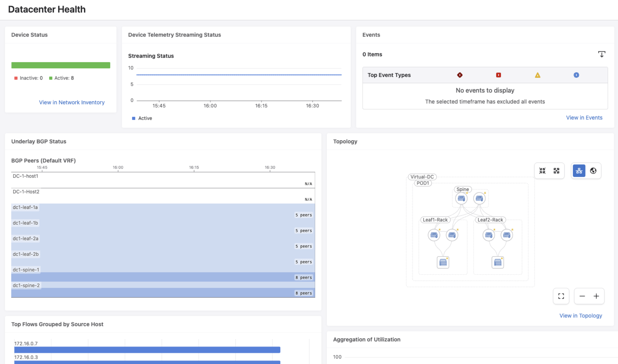
Task: Click the export events download icon
Action: tap(601, 54)
